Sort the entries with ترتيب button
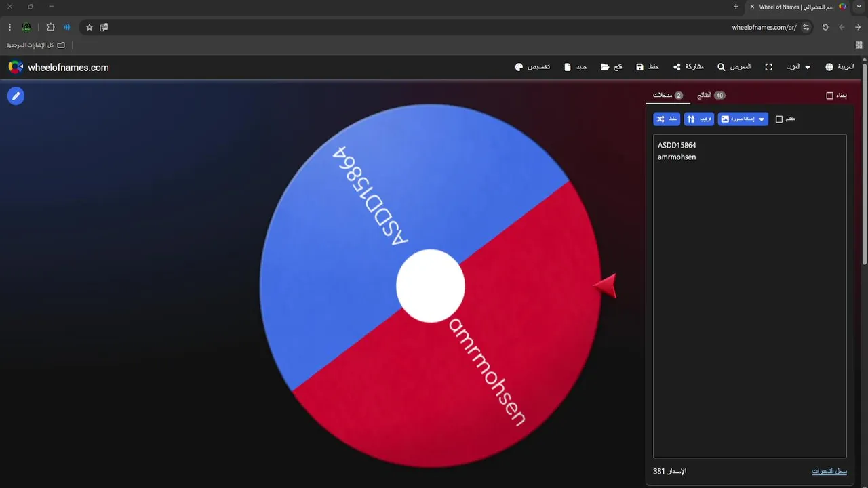The height and width of the screenshot is (488, 868). (x=699, y=119)
